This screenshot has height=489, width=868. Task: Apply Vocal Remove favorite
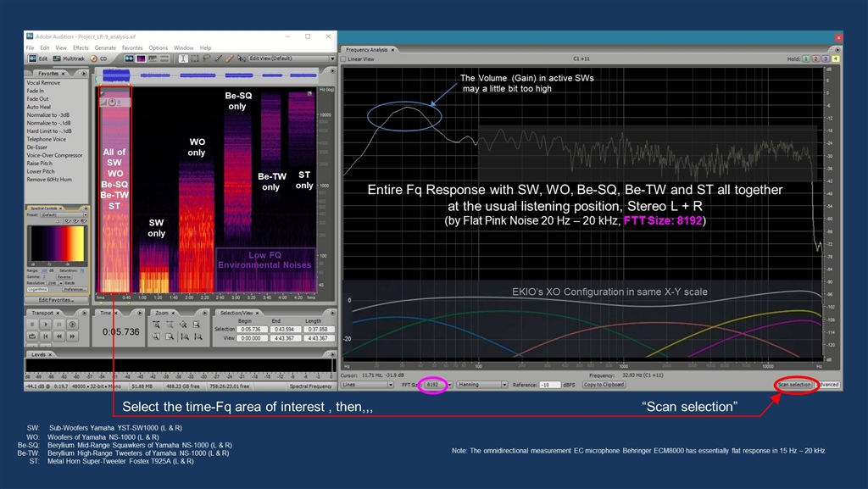(x=43, y=83)
